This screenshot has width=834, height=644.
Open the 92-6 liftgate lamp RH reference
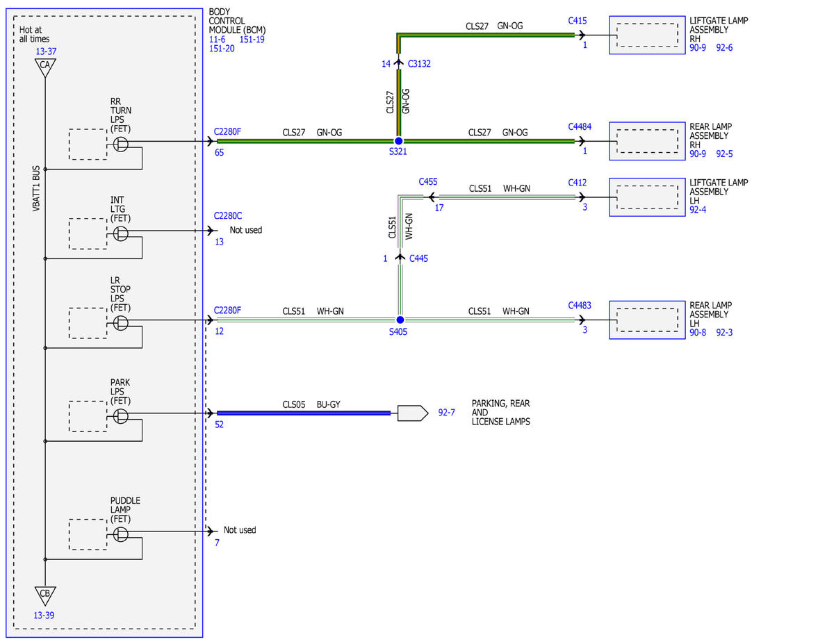[725, 48]
